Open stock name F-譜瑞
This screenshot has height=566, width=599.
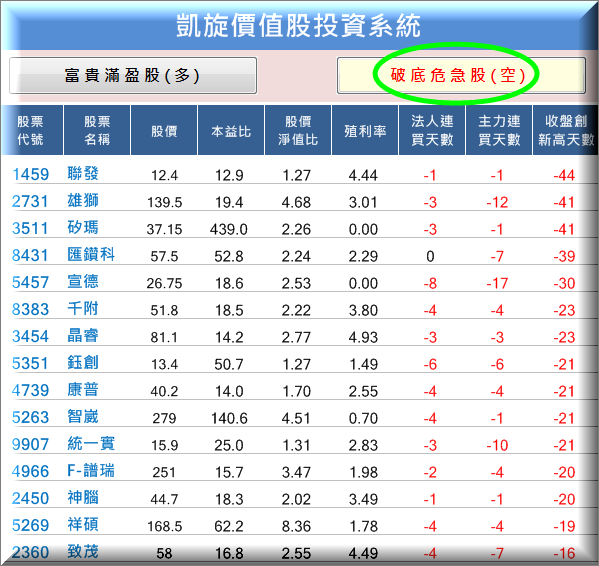(x=91, y=470)
